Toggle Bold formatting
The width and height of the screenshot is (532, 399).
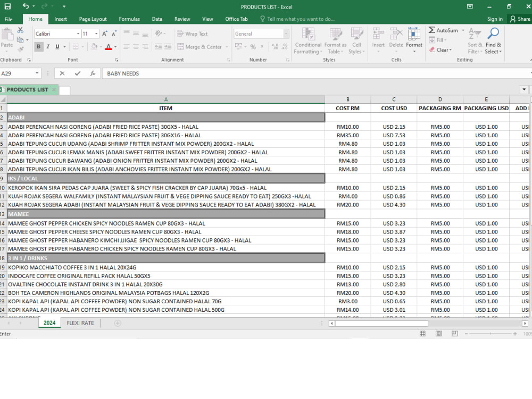pos(38,46)
